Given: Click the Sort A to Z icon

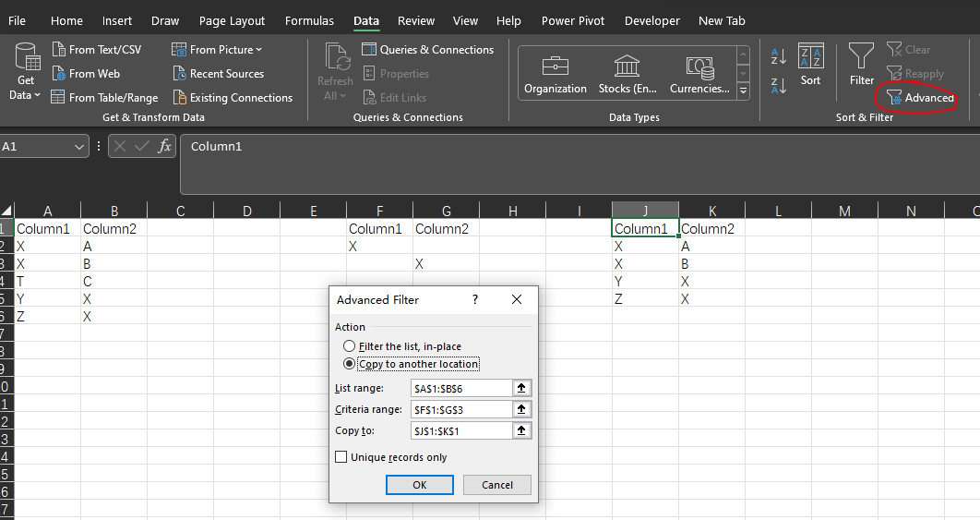Looking at the screenshot, I should (x=778, y=57).
